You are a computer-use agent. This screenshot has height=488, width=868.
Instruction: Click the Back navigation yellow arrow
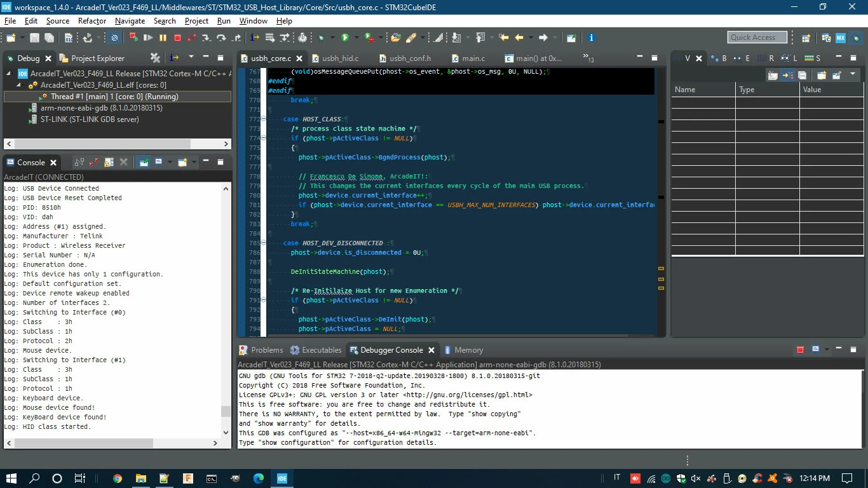(519, 38)
